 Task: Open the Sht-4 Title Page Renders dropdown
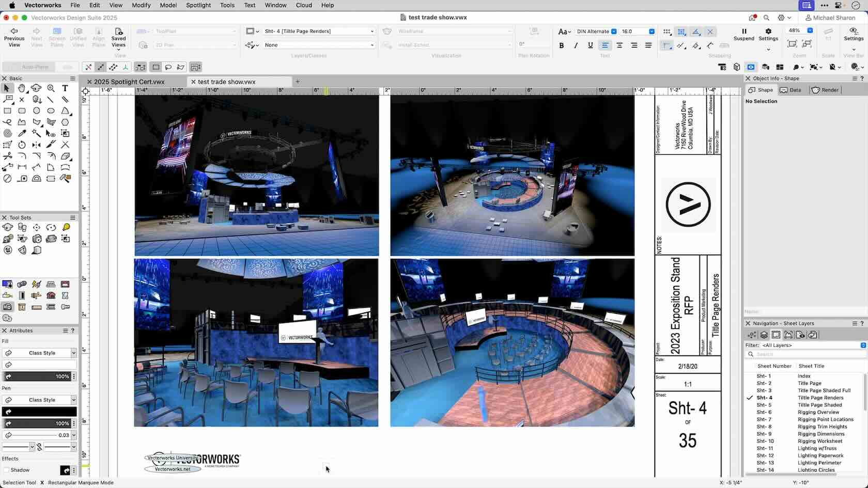[x=319, y=31]
